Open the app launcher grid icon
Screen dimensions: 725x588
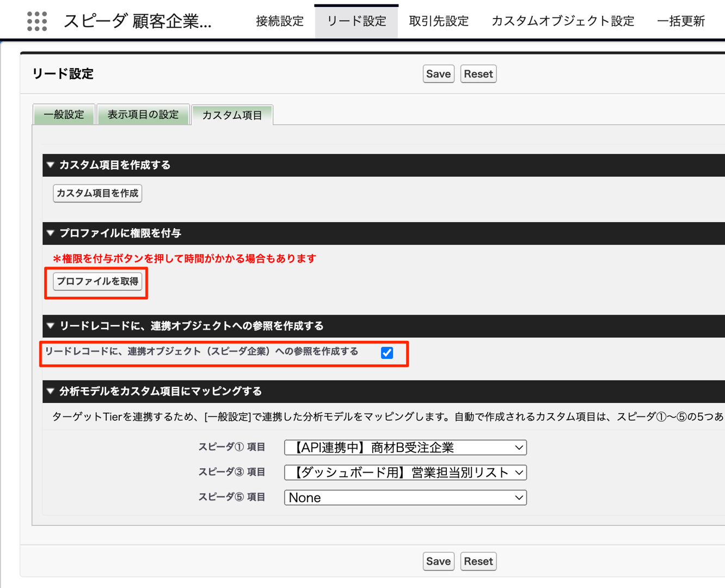click(x=36, y=20)
